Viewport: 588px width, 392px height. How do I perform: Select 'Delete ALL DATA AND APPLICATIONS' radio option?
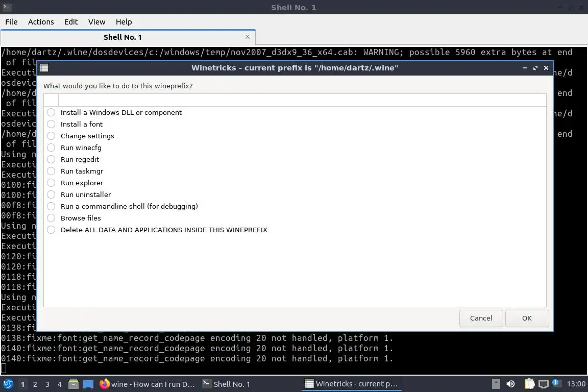[51, 230]
